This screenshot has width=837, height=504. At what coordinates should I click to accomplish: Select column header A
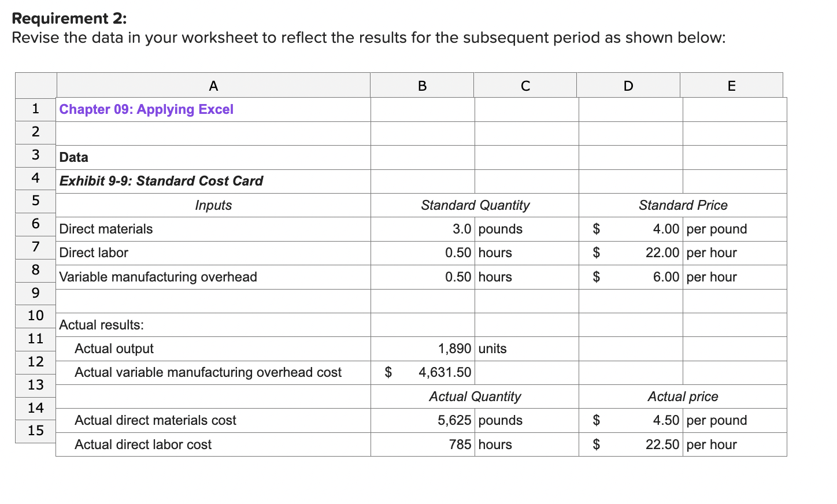[x=213, y=85]
